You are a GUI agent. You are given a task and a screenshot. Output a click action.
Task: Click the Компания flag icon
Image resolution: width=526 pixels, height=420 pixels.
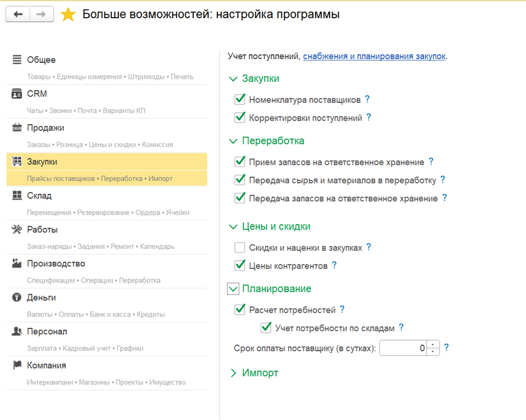point(17,365)
